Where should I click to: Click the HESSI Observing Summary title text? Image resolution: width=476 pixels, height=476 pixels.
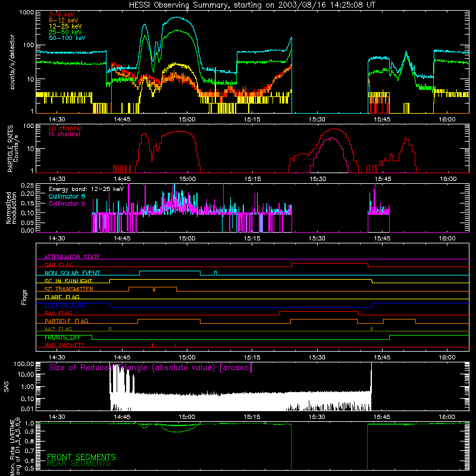[x=252, y=5]
